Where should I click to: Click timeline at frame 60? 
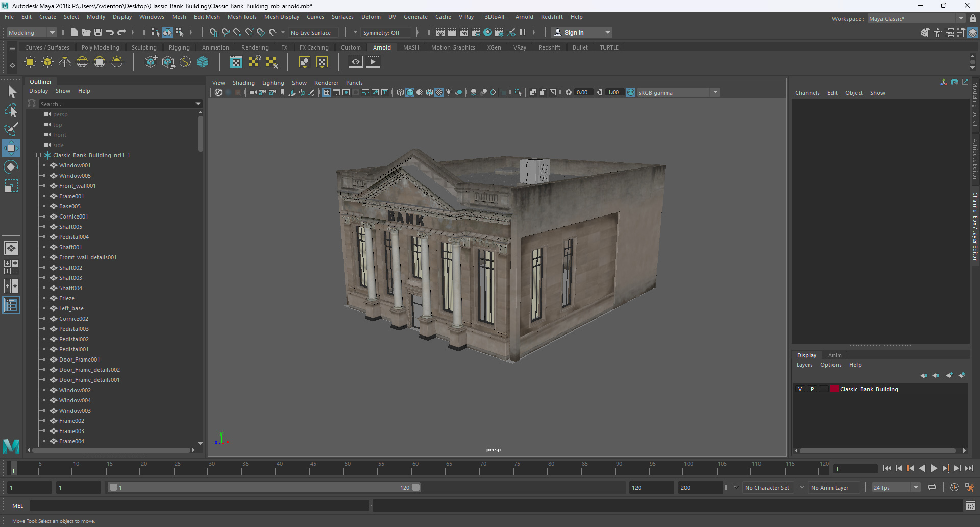pyautogui.click(x=412, y=469)
